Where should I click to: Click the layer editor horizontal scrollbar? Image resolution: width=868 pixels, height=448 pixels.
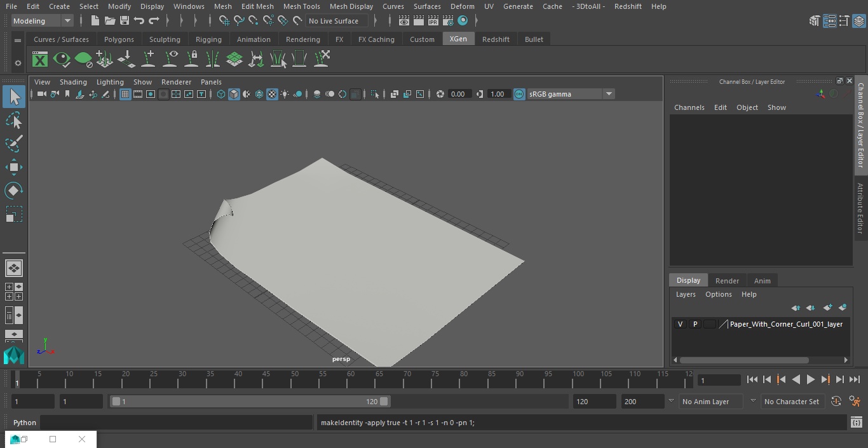744,360
